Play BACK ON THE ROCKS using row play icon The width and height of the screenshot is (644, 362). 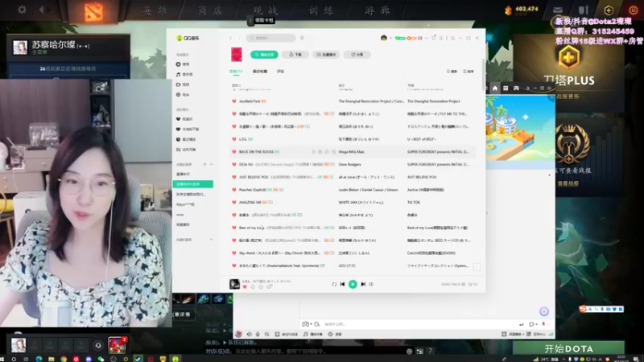point(314,152)
